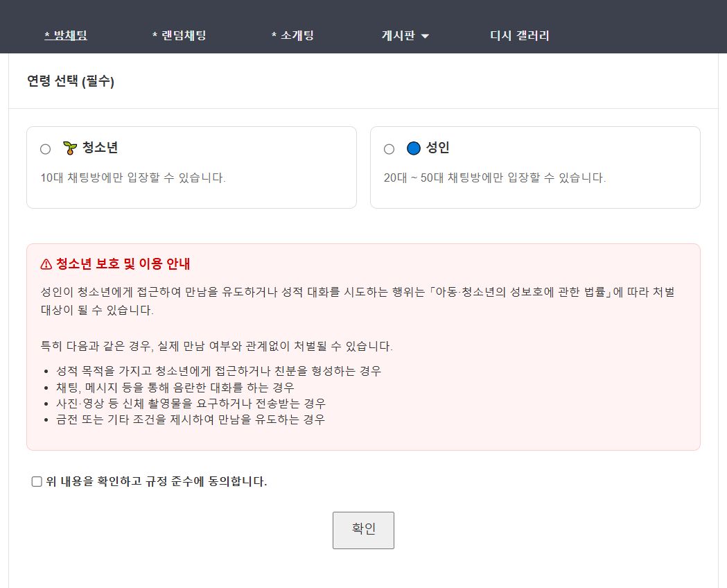Go to 랜덤채팅 in navigation bar

point(179,35)
